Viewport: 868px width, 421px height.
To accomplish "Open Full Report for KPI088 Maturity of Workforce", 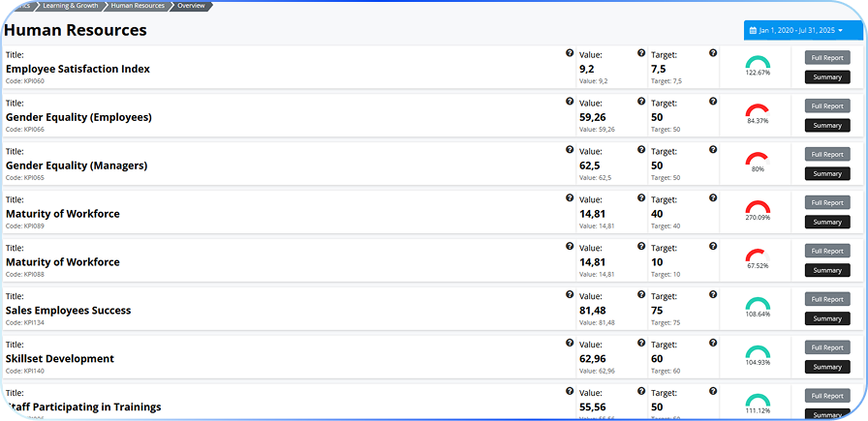I will tap(827, 252).
